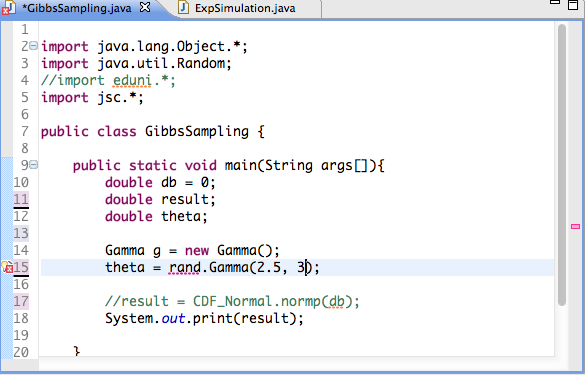Click 'double result;' on line 11
This screenshot has width=585, height=375.
(160, 200)
